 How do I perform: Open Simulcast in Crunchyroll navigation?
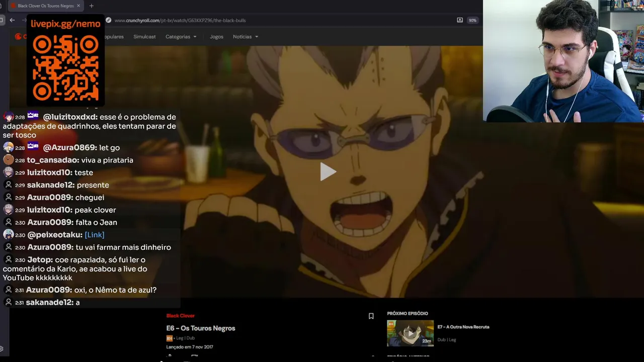144,37
